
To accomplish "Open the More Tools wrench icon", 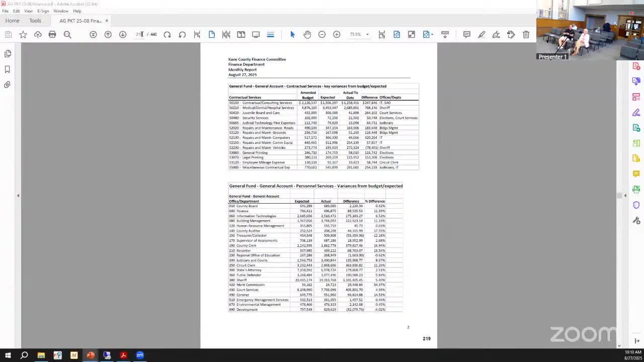I will click(636, 220).
